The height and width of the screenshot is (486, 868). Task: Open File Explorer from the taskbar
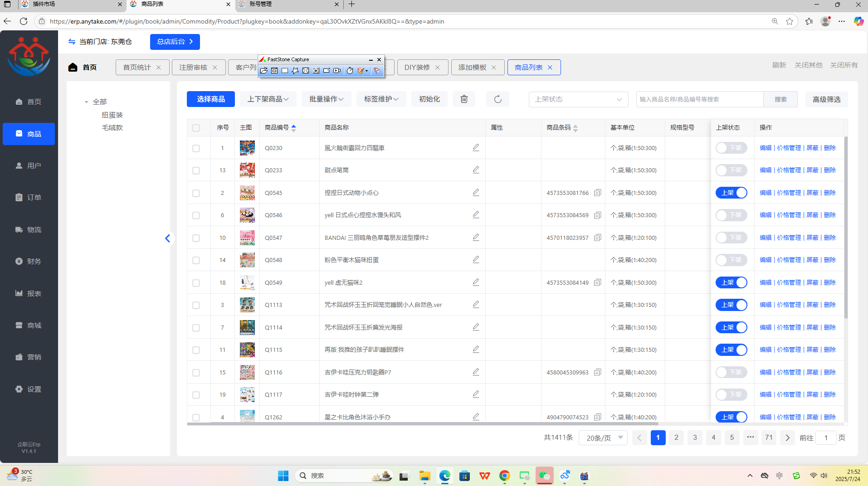pos(424,476)
